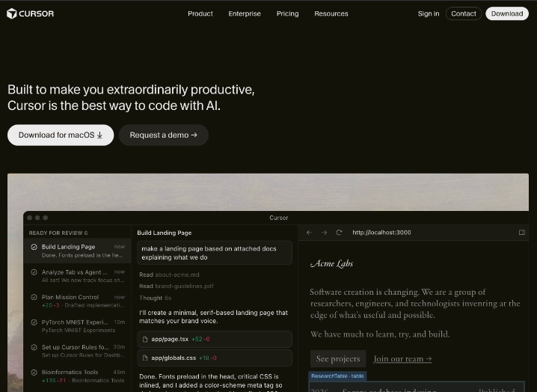Go to the Pricing page
The height and width of the screenshot is (392, 537).
288,13
